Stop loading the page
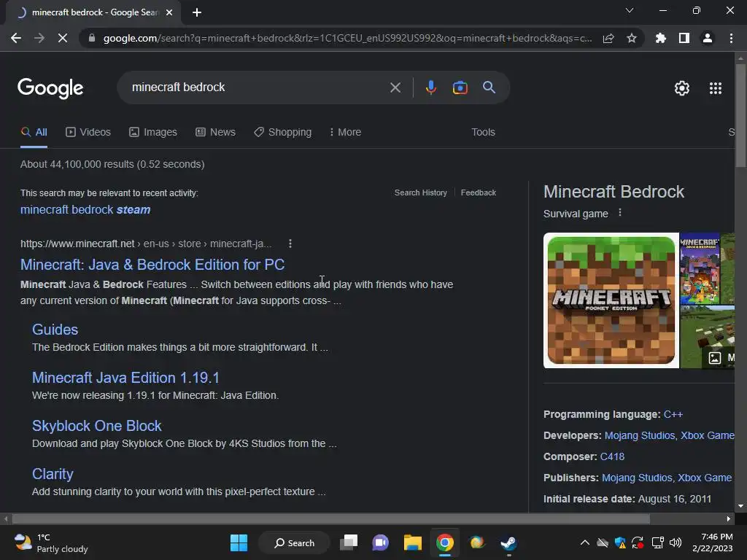 click(x=63, y=38)
